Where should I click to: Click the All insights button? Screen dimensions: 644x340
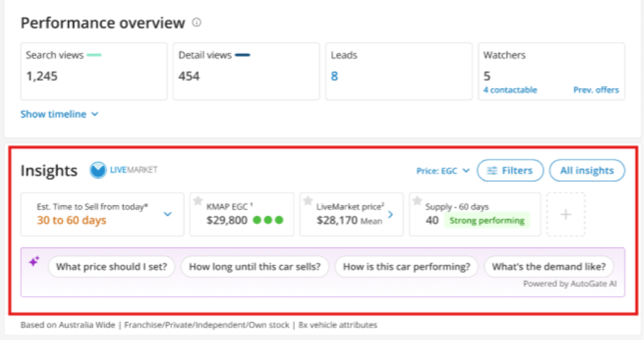586,170
